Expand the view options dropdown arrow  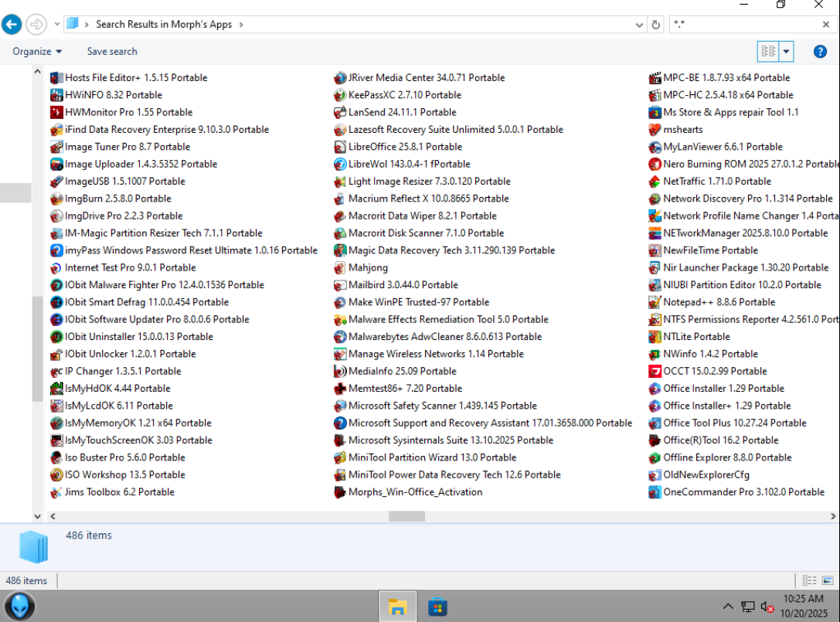pos(786,52)
